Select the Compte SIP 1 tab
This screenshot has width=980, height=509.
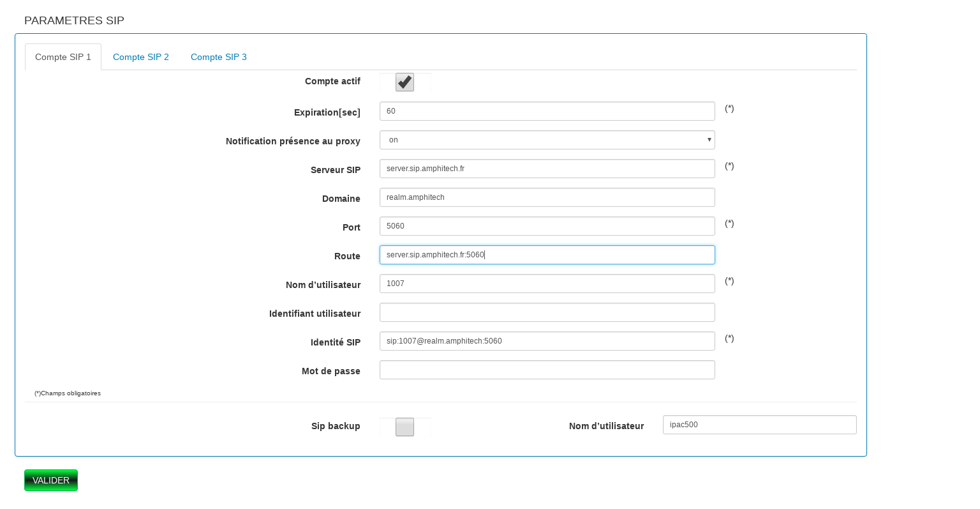coord(63,57)
